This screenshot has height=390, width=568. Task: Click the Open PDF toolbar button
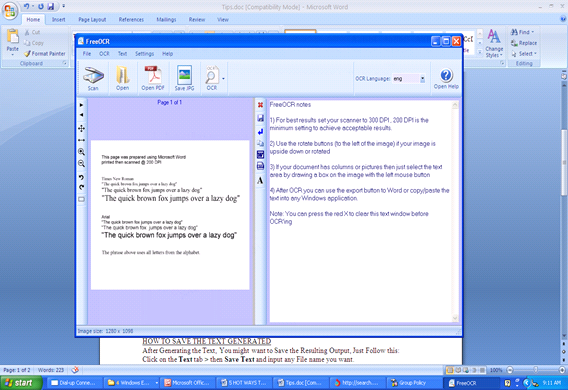(x=153, y=78)
